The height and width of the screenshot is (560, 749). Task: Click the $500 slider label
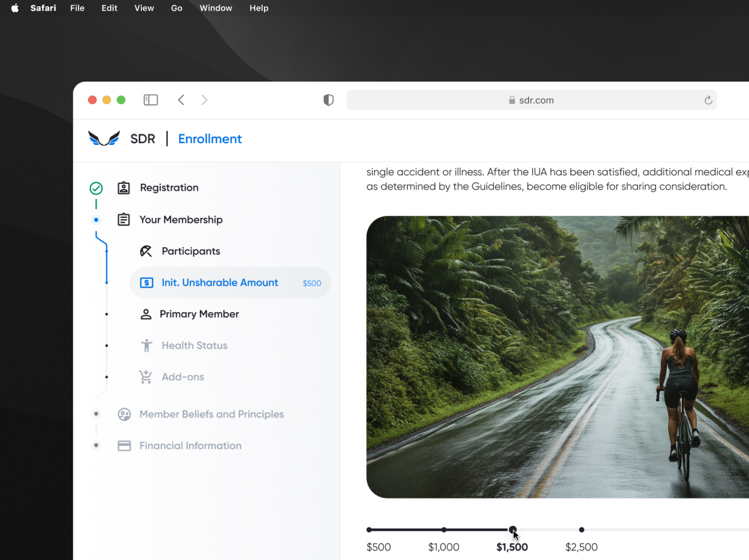[x=378, y=547]
